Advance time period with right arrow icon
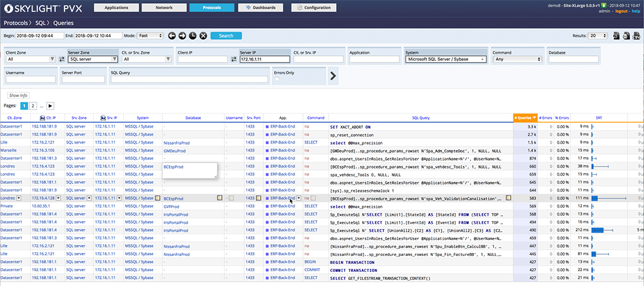 (182, 36)
